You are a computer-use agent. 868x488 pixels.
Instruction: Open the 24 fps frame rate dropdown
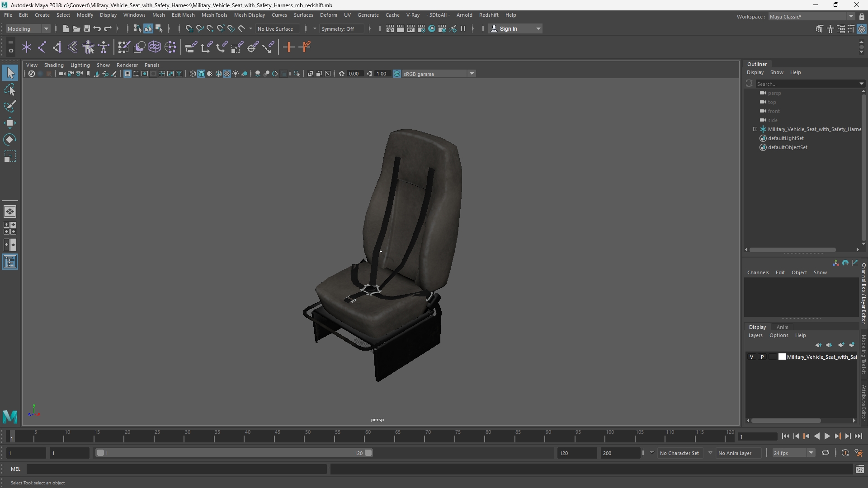click(793, 453)
